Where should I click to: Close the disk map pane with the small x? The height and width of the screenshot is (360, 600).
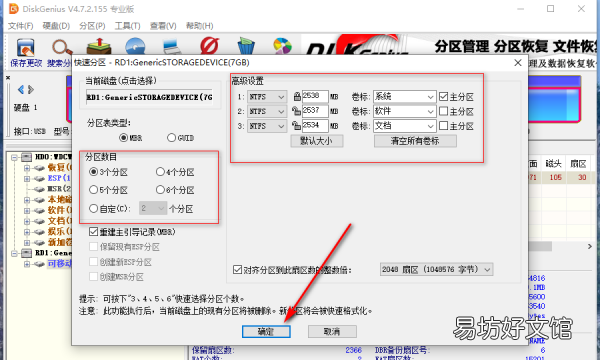tap(8, 78)
